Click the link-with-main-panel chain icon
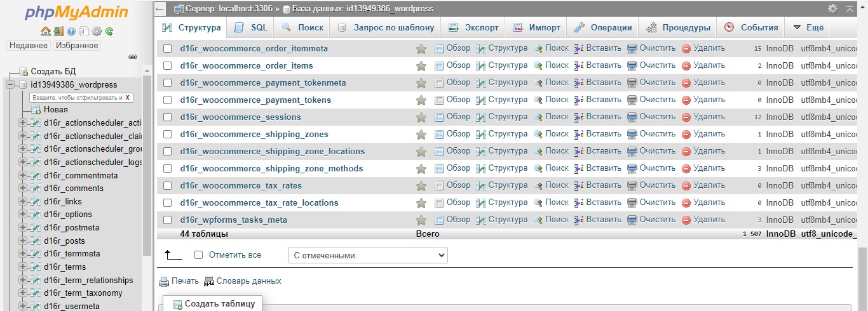The image size is (868, 311). 133,56
